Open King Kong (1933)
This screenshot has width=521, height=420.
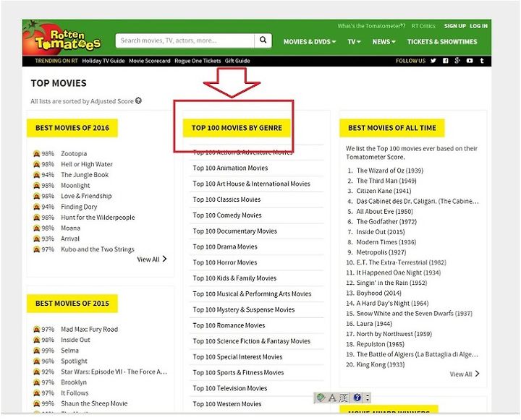click(381, 364)
